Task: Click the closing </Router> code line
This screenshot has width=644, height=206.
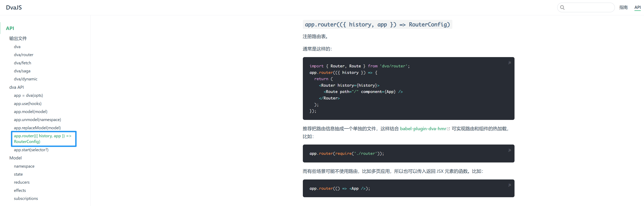Action: point(329,98)
